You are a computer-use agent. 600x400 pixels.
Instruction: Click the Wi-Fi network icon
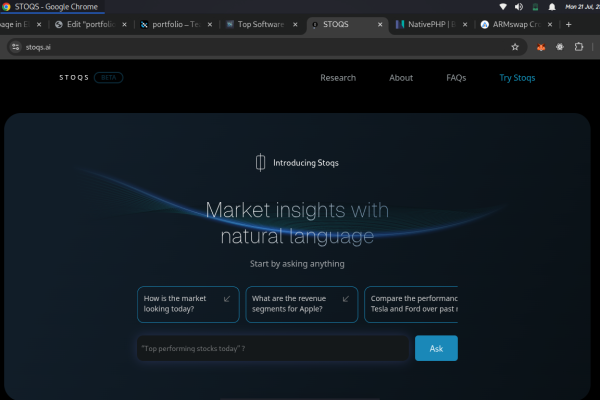pyautogui.click(x=502, y=7)
